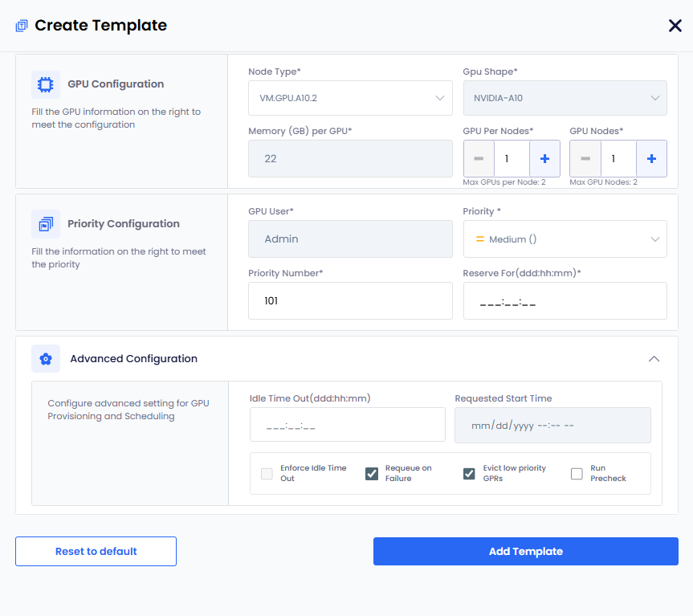Click the Reserve For time field

[x=565, y=301]
